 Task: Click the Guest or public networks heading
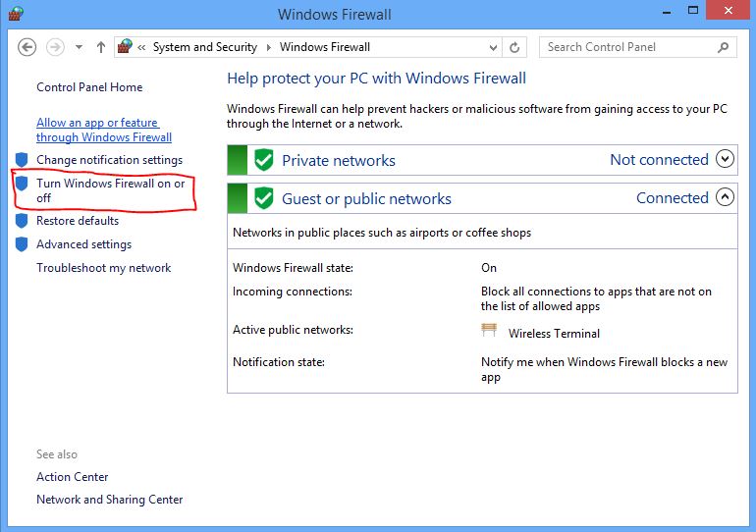(366, 198)
